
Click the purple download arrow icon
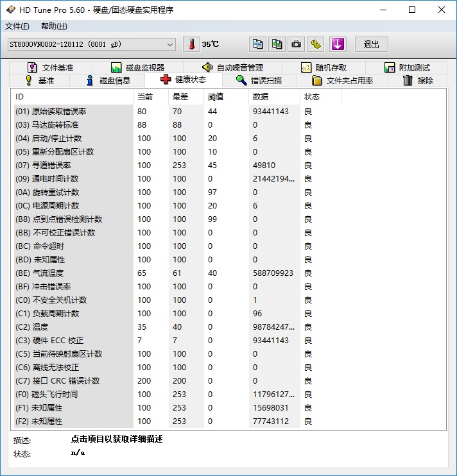pyautogui.click(x=338, y=44)
